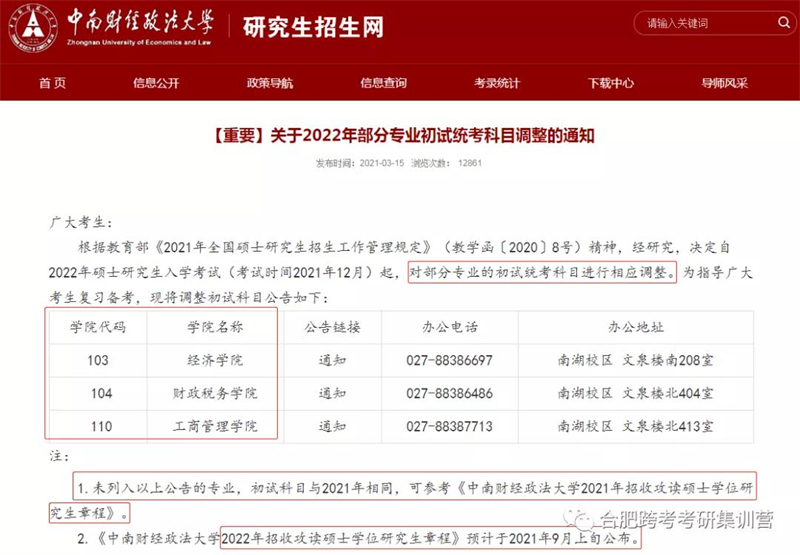Select the 注: label below the table

coord(59,456)
